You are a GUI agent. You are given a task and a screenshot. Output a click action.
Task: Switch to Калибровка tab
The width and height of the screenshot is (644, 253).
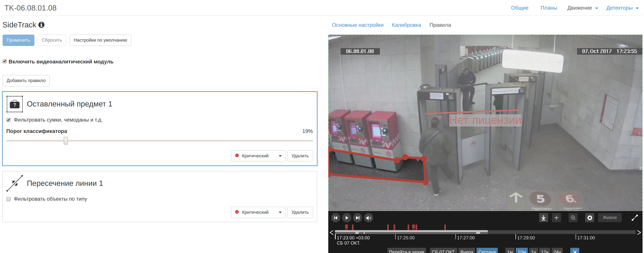406,25
